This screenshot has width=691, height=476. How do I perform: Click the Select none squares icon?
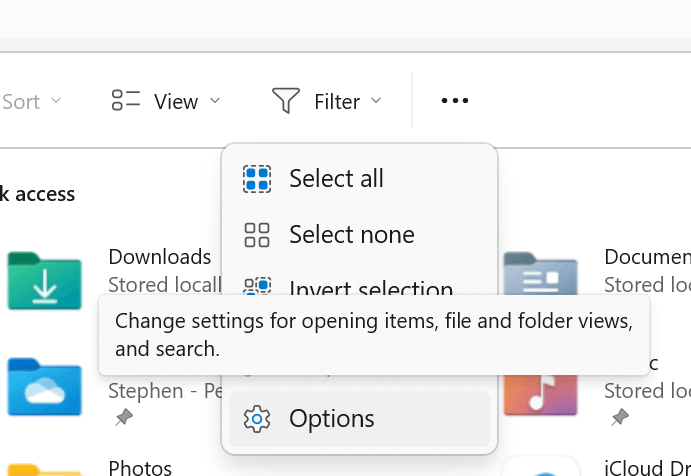click(257, 235)
